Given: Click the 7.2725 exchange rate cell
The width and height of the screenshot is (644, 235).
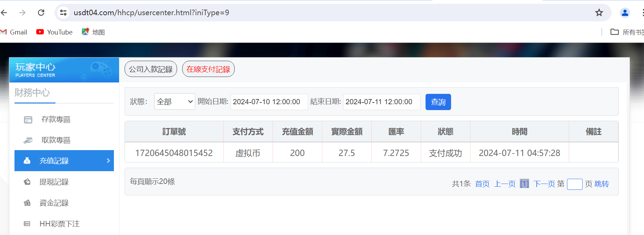Looking at the screenshot, I should coord(396,153).
